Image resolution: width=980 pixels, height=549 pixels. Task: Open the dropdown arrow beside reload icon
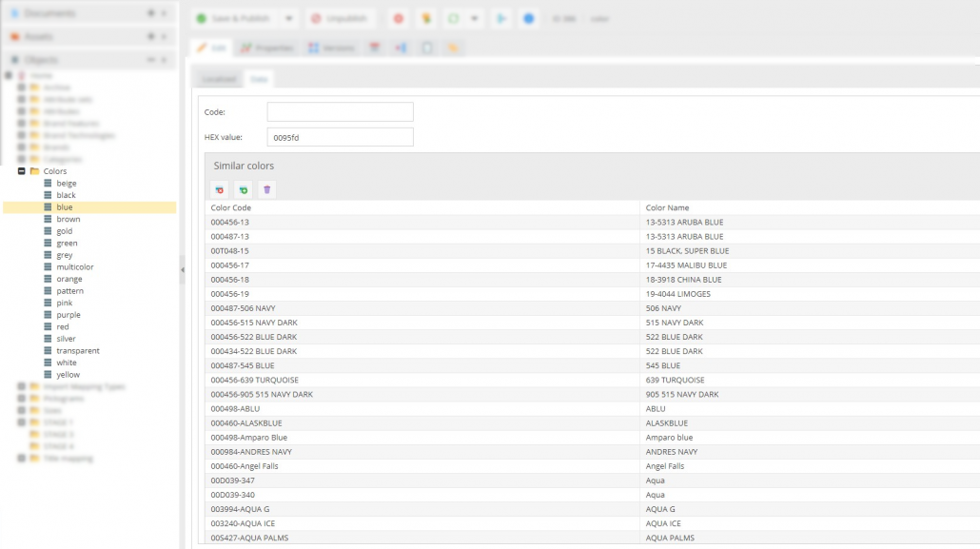474,19
